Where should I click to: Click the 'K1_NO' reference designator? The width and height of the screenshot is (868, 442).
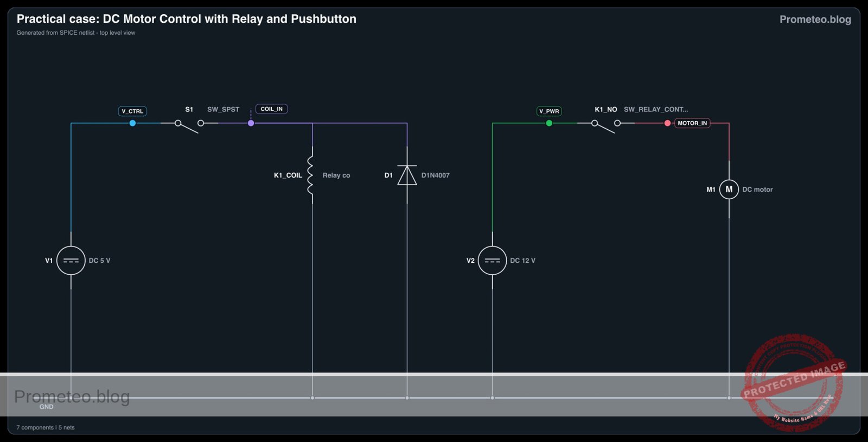point(606,110)
